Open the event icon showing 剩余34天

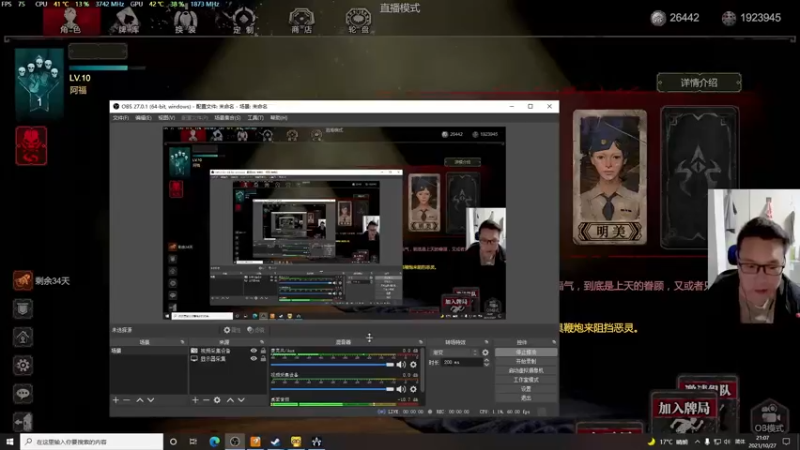22,280
